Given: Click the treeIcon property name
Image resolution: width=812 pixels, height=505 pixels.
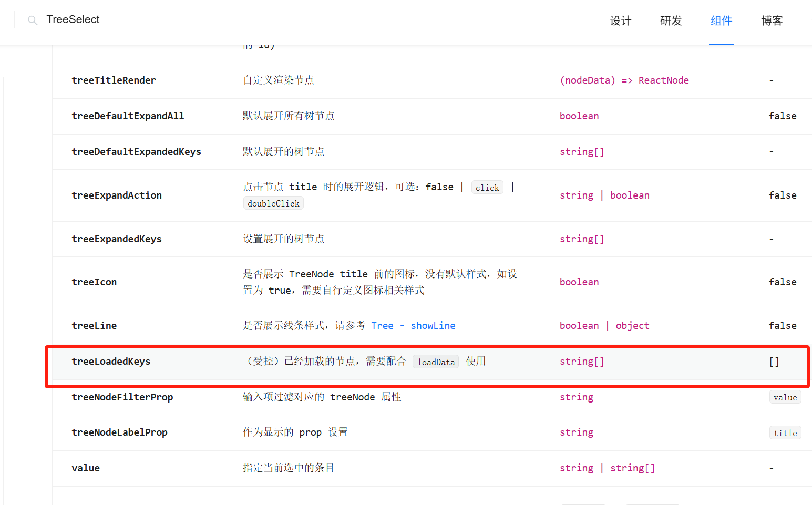Looking at the screenshot, I should (94, 282).
